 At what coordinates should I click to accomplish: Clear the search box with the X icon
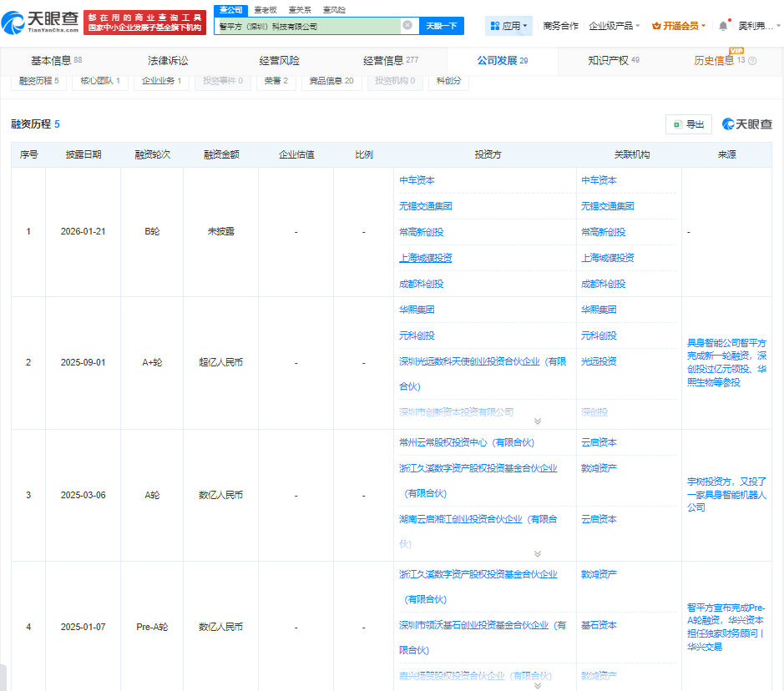point(407,25)
